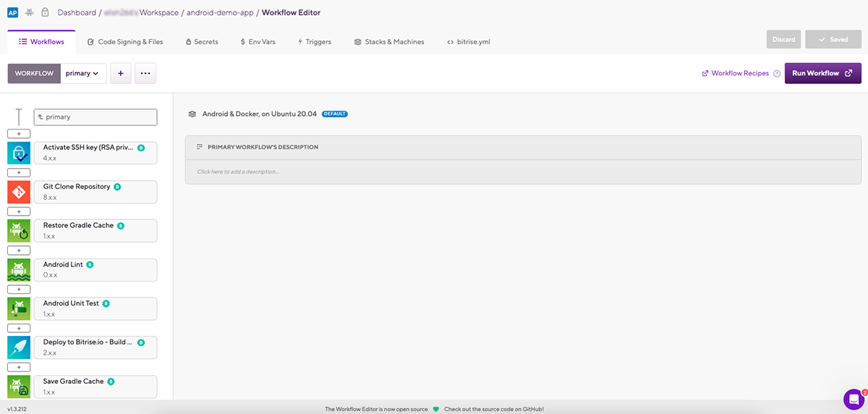Click the Save Gradle Cache step icon
The height and width of the screenshot is (414, 868).
(19, 386)
